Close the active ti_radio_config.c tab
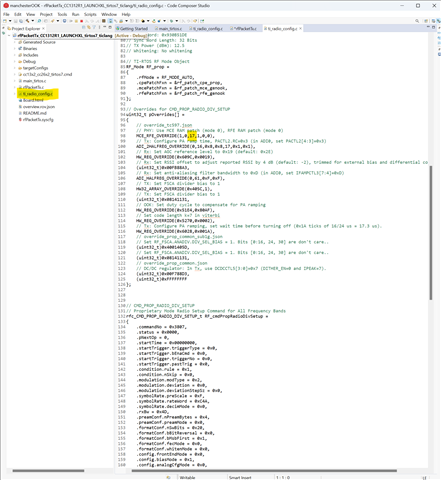441x480 pixels. 300,29
